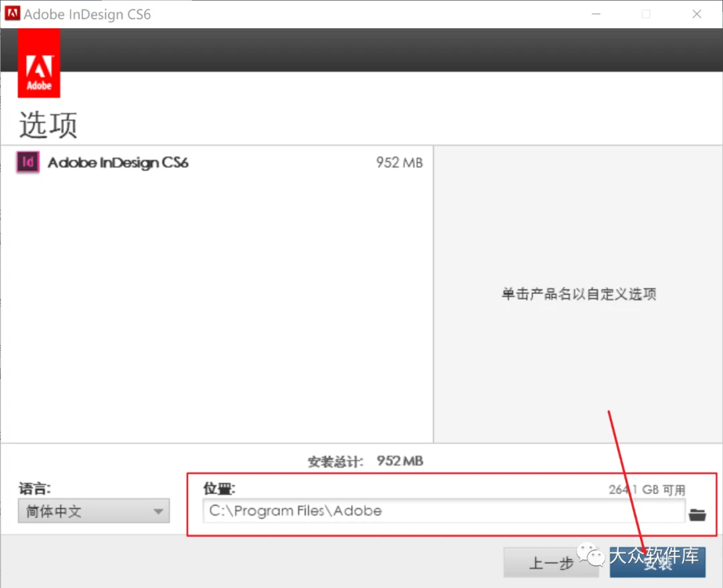Click the 单击产品名以自定义选项 hint text
Screen dimensions: 723x588
[x=578, y=294]
